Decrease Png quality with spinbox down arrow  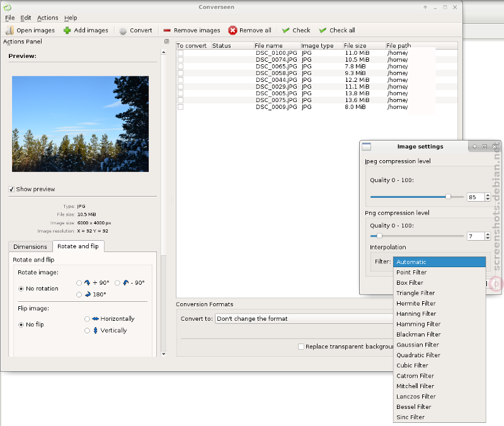pyautogui.click(x=488, y=238)
